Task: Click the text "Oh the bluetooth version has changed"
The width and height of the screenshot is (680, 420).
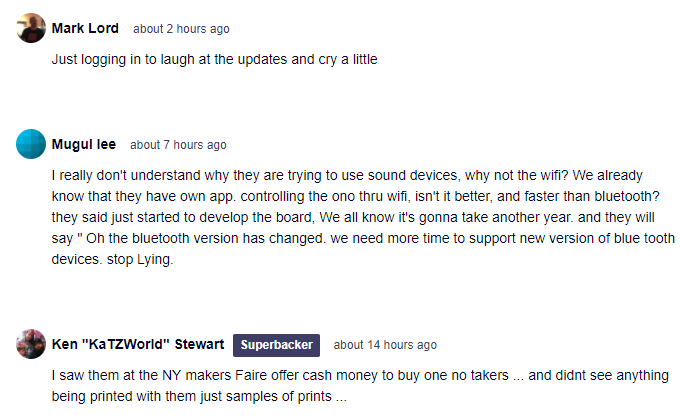Action: click(x=206, y=238)
